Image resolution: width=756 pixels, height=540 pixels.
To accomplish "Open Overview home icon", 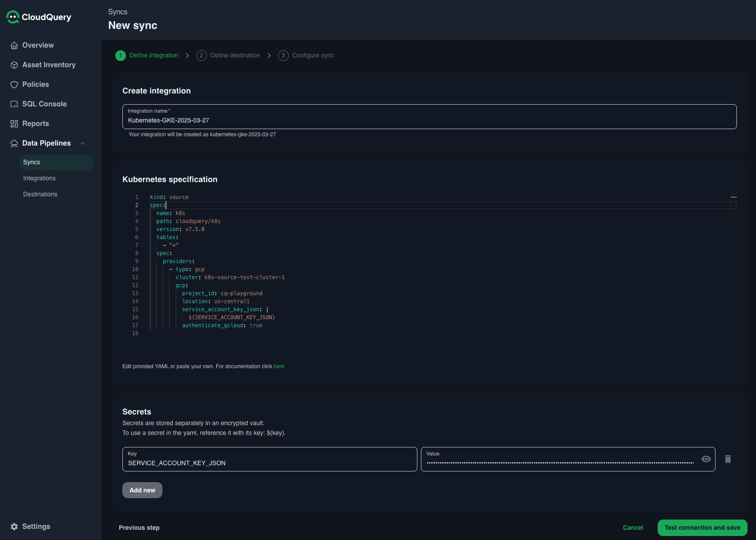I will tap(14, 45).
